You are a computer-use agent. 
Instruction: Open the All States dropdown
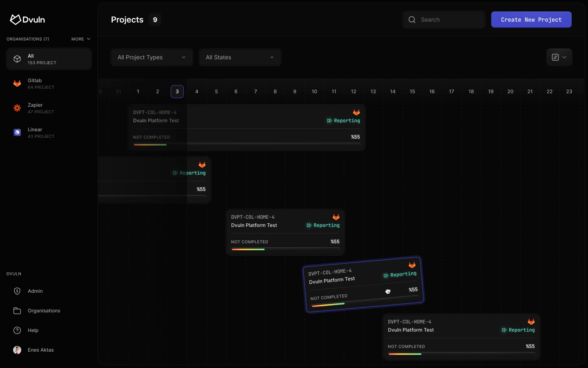tap(240, 57)
